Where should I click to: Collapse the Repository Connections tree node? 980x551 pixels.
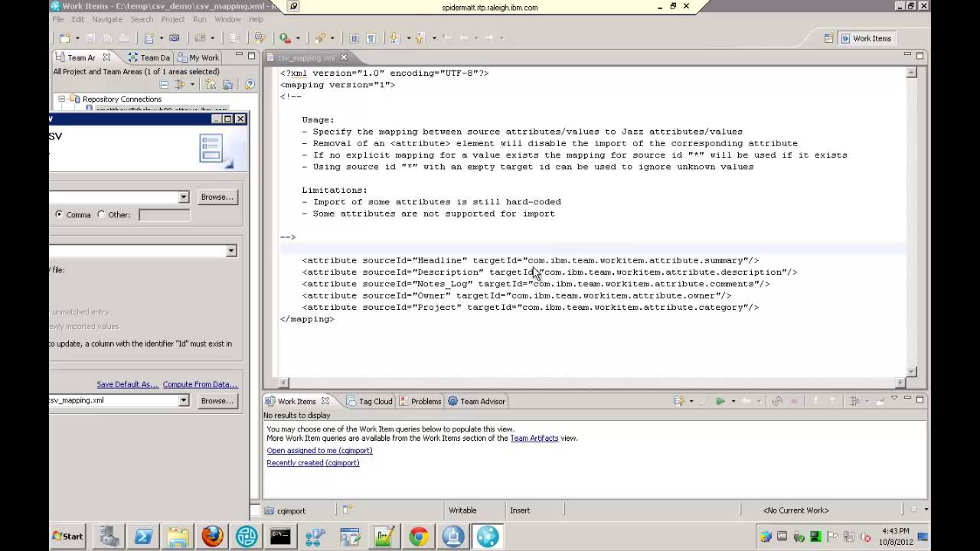coord(61,99)
